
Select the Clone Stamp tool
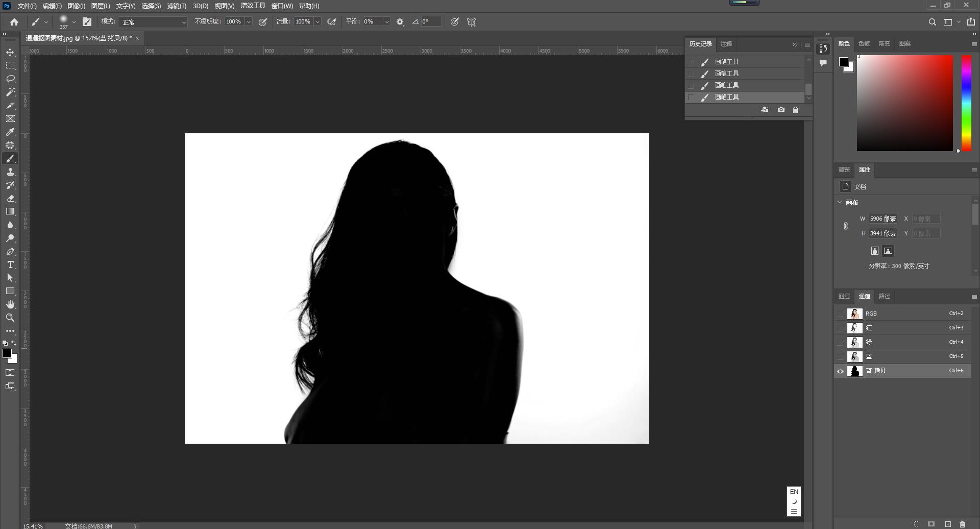10,172
